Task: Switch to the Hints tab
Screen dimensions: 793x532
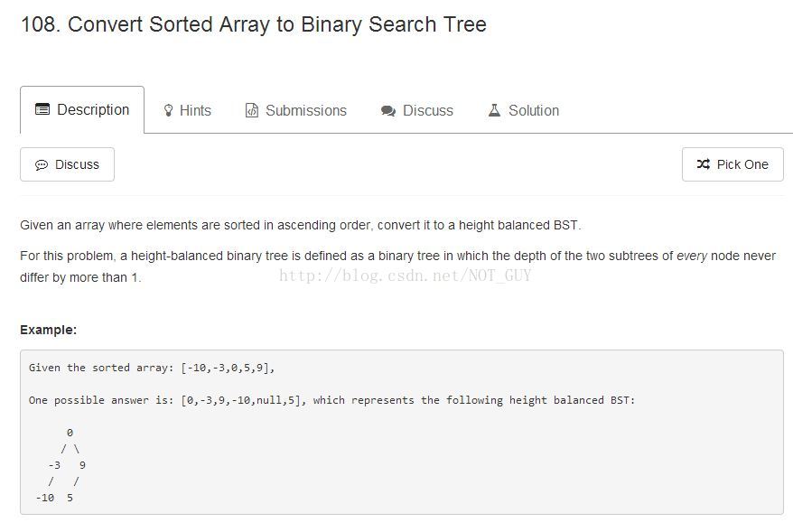Action: 188,110
